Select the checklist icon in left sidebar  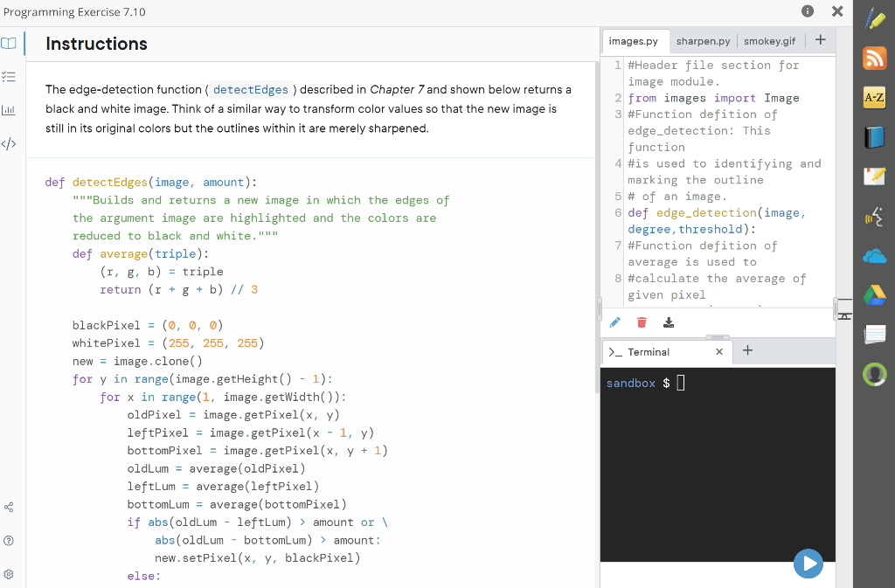click(x=9, y=75)
